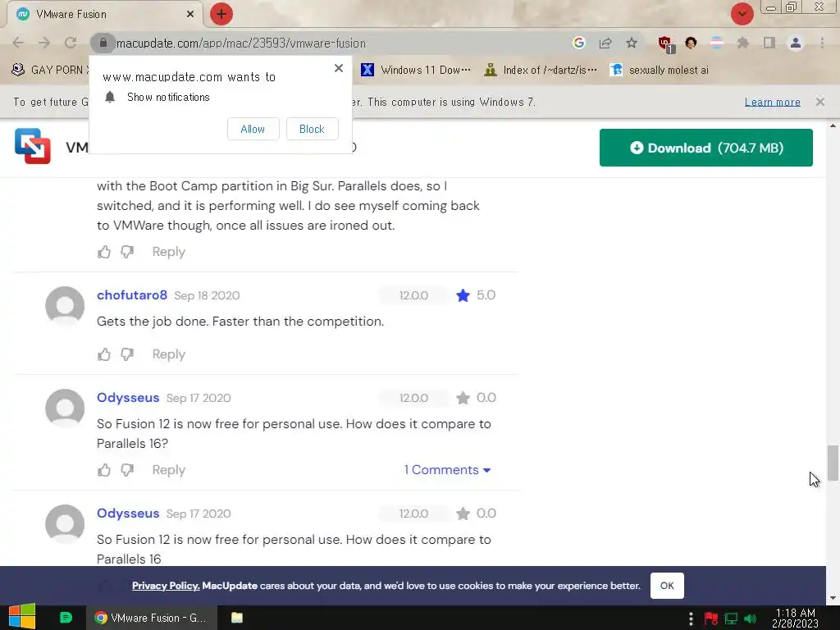Open the lower Odysseus username link

click(x=128, y=514)
